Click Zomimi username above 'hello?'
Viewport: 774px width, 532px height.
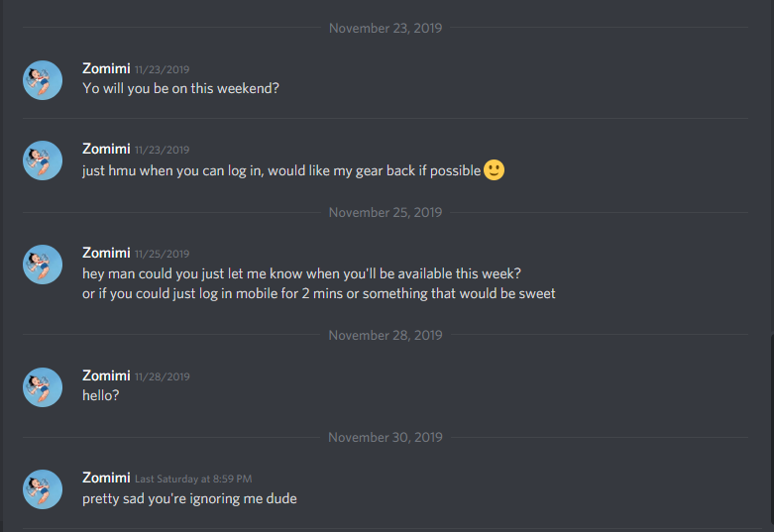pos(106,376)
